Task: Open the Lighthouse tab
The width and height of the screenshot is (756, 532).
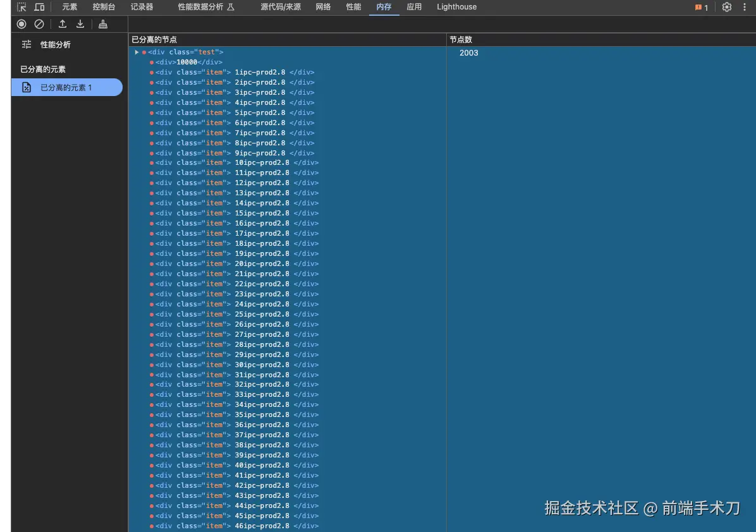Action: (456, 7)
